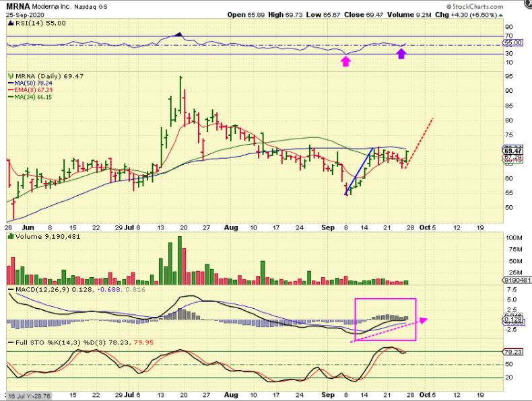Screen dimensions: 532x401
Task: Select the black overbought peak marker on RSI
Action: pos(179,34)
